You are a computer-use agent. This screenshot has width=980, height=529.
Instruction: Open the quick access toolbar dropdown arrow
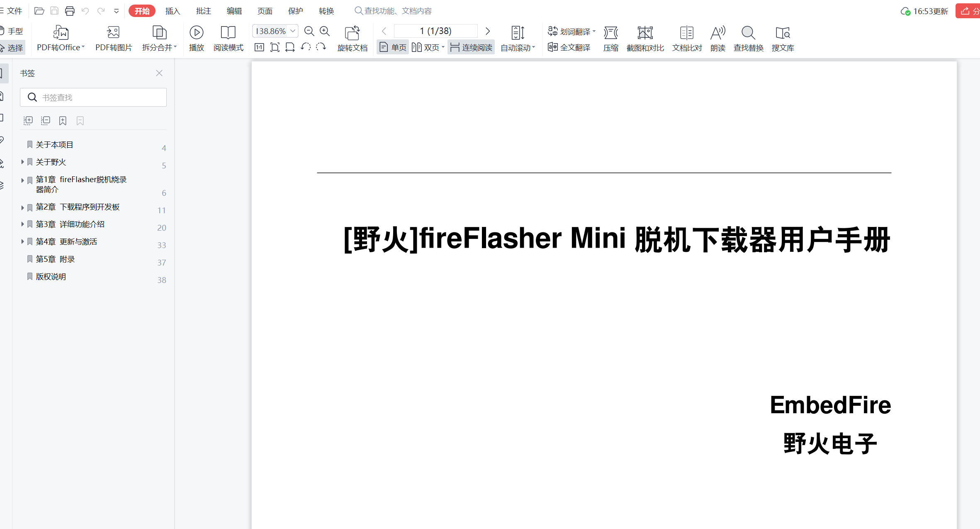pos(117,11)
